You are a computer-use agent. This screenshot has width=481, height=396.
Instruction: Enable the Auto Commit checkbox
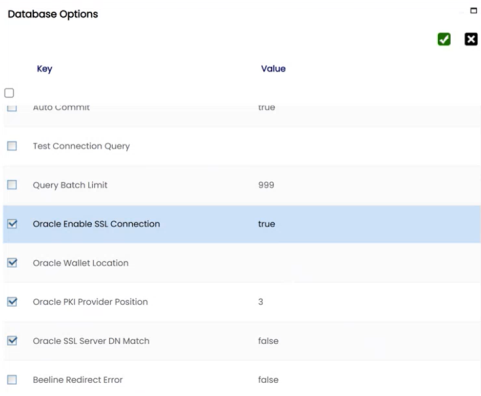[x=12, y=108]
